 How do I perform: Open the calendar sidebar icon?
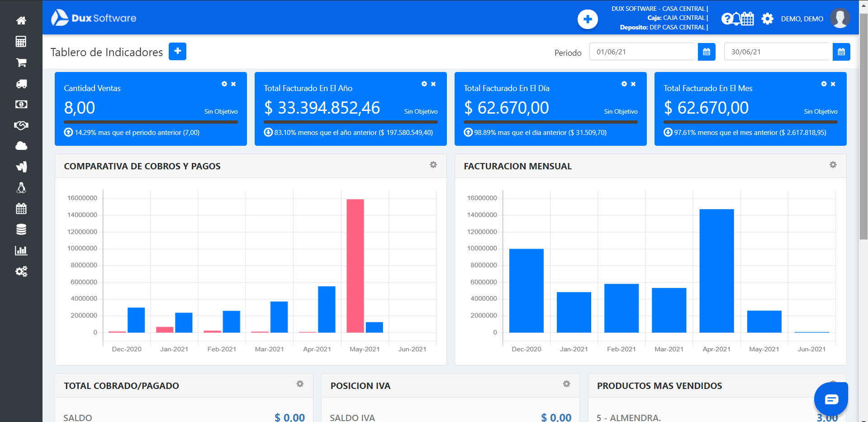click(x=21, y=209)
